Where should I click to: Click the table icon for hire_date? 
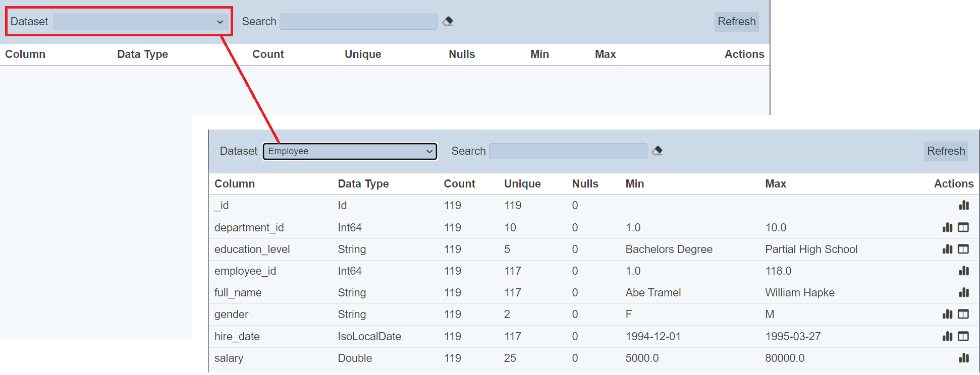pyautogui.click(x=963, y=336)
